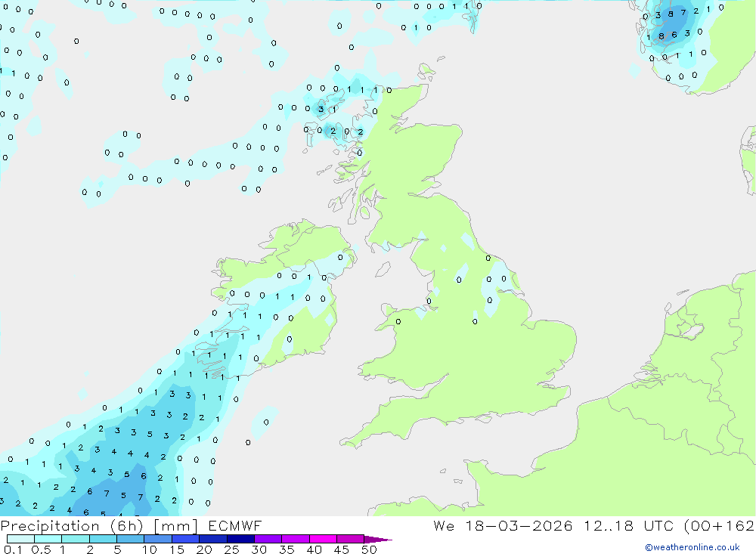
Task: Select the '30' legend scale label
Action: [259, 549]
